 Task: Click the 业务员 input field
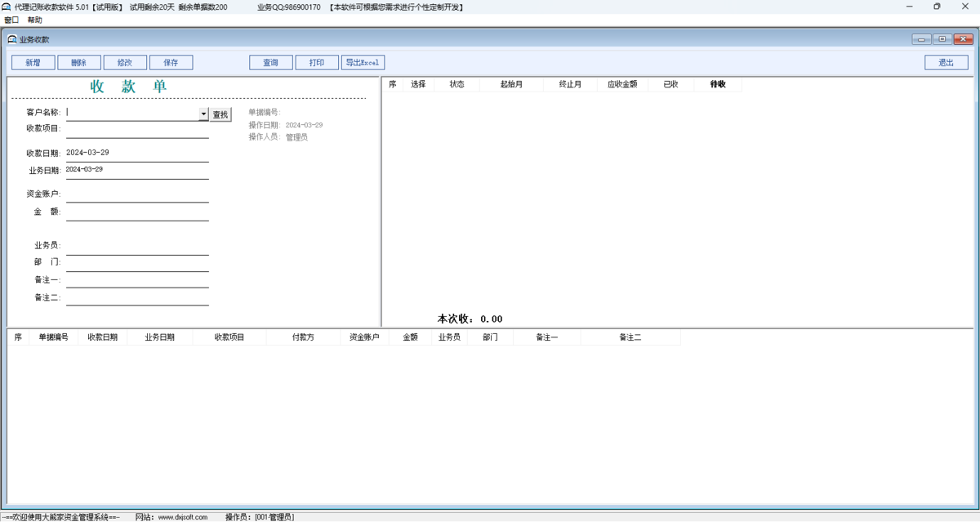(x=137, y=247)
